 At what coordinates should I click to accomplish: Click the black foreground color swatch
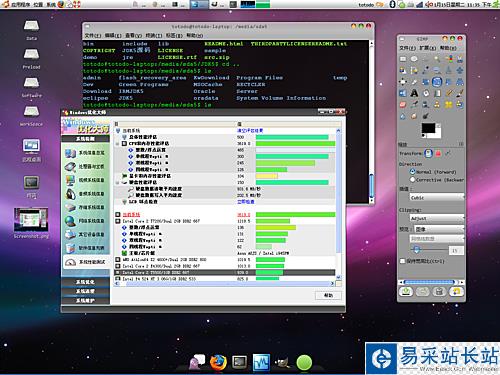tap(428, 128)
